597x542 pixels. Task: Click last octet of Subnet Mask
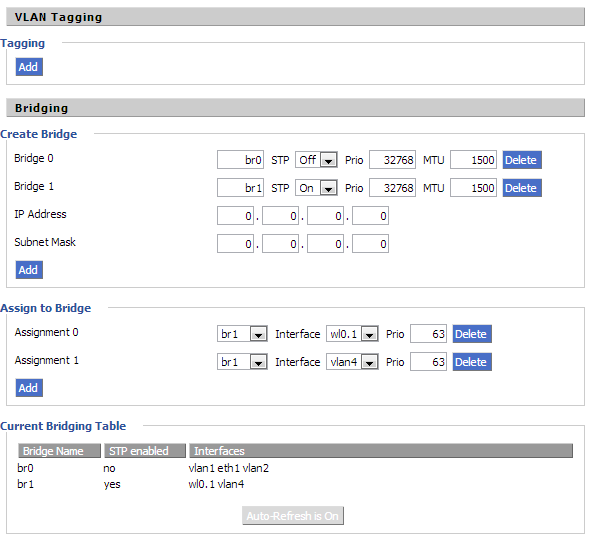370,244
